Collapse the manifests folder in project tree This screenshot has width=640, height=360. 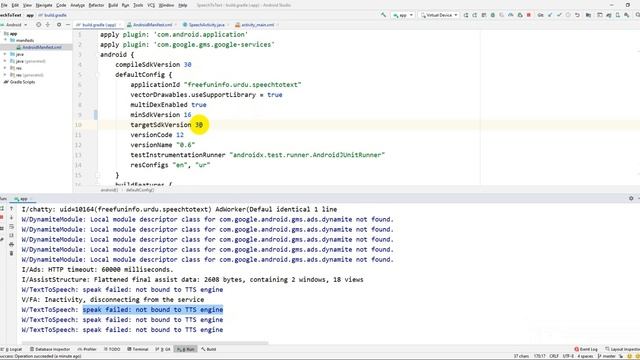6,40
